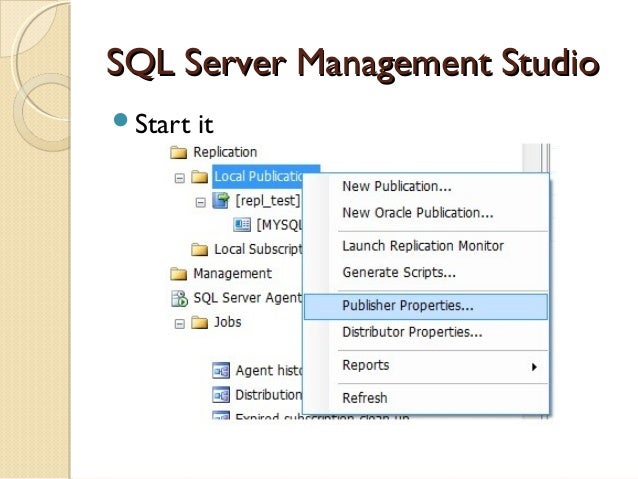Select the Local Subscriptions tree label
Screen dimensions: 638x479
(258, 249)
